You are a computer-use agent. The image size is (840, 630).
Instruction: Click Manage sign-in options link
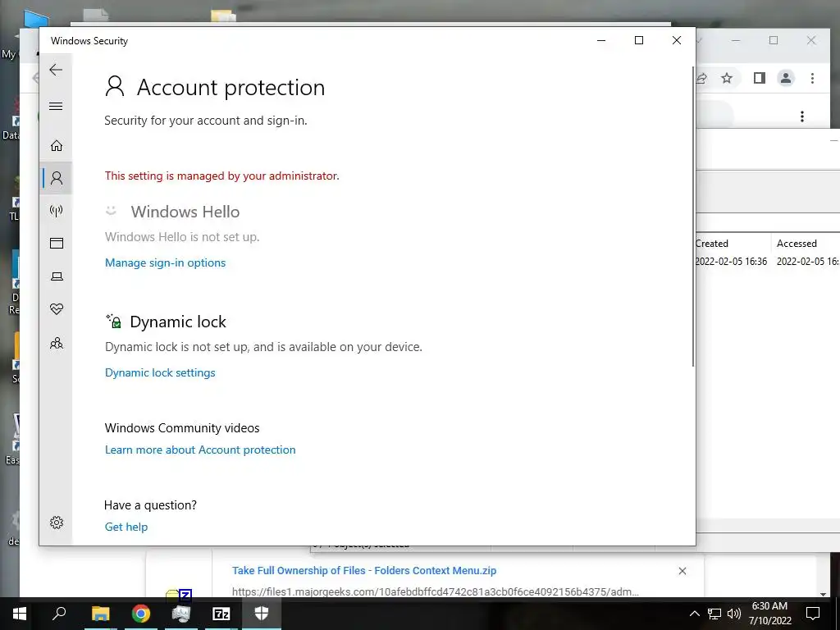pos(165,262)
